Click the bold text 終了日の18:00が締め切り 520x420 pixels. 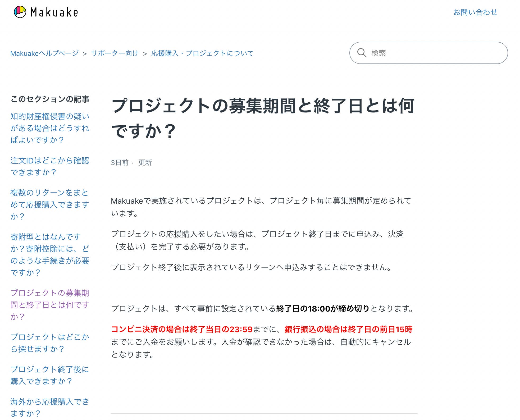pos(323,308)
